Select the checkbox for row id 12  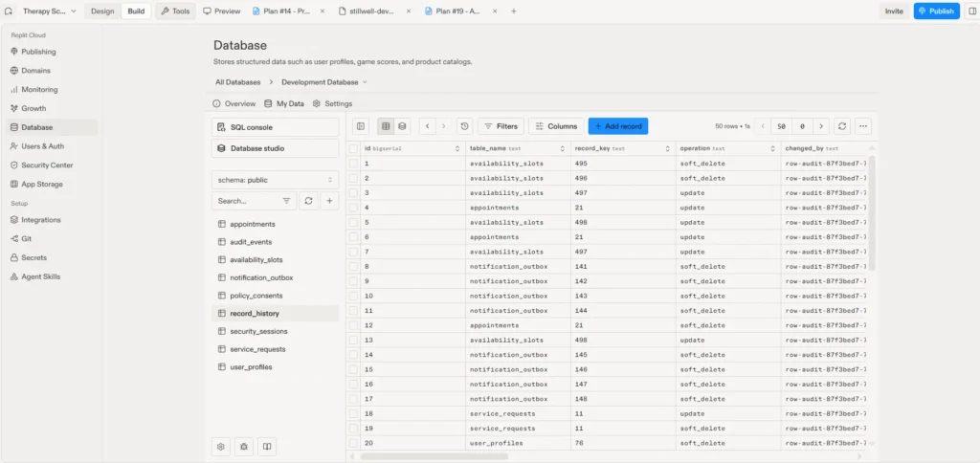click(354, 325)
